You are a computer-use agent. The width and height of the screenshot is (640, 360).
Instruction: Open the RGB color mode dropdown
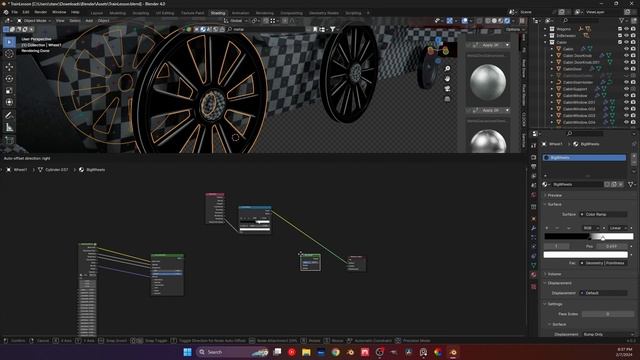[x=590, y=228]
